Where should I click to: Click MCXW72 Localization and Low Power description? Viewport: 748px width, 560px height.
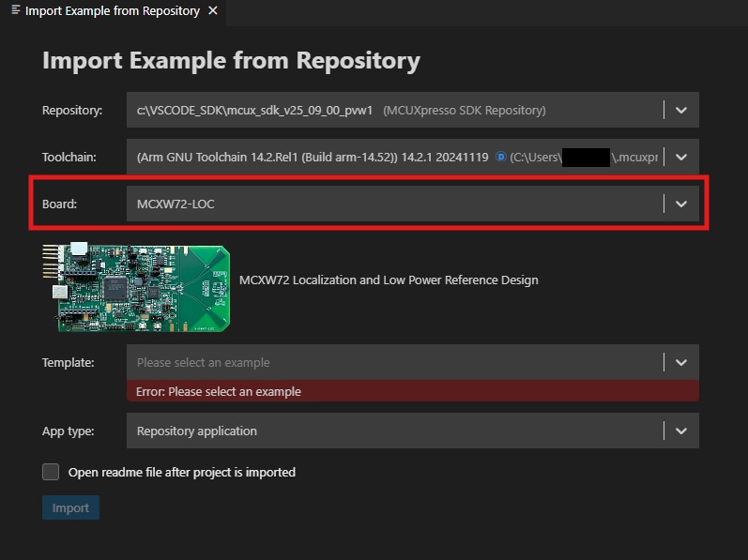[x=389, y=280]
